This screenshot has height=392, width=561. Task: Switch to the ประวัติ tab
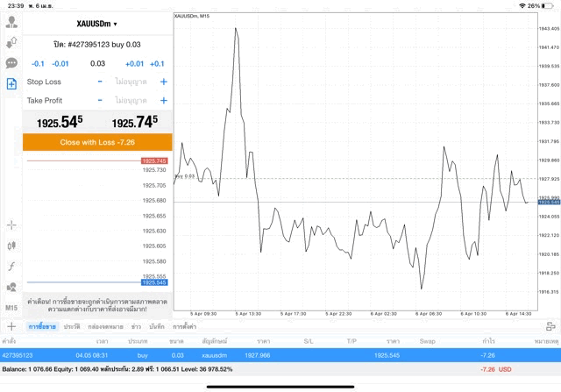click(x=72, y=326)
